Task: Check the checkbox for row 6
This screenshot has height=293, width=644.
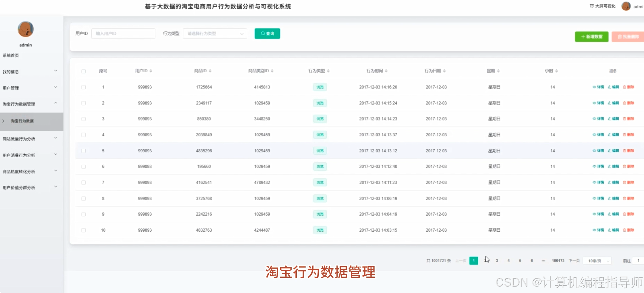Action: pyautogui.click(x=84, y=167)
